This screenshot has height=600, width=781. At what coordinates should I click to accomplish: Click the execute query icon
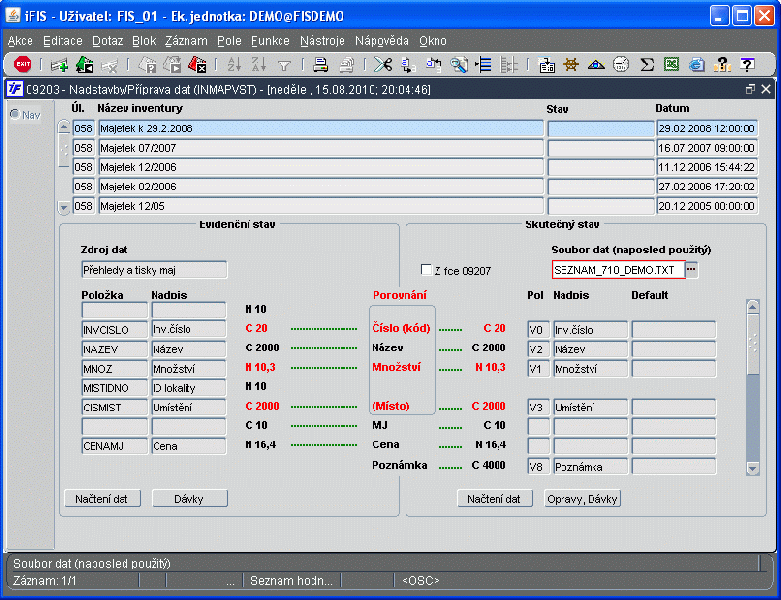(172, 65)
